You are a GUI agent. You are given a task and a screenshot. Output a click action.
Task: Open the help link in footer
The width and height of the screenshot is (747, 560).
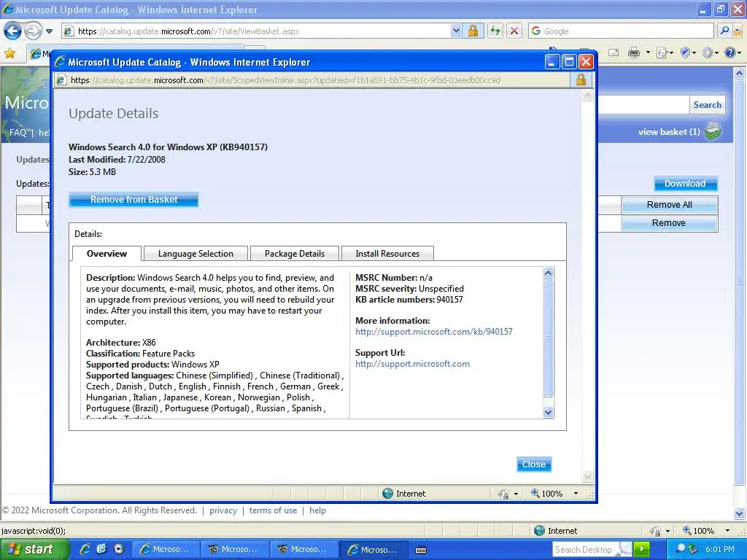click(x=318, y=510)
